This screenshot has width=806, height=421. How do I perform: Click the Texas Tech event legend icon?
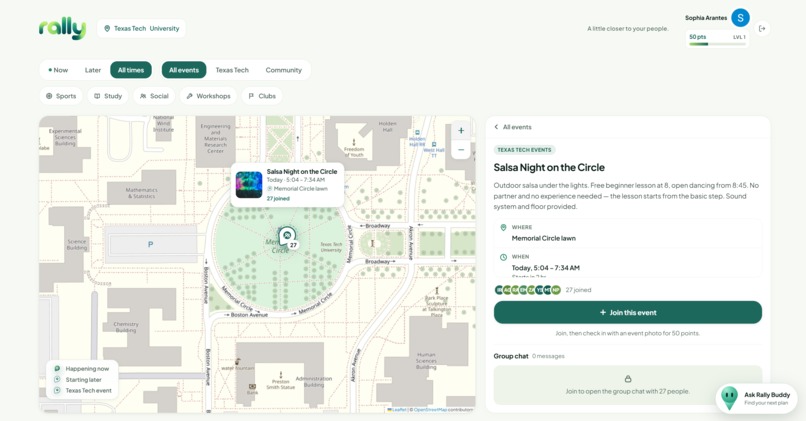tap(57, 390)
